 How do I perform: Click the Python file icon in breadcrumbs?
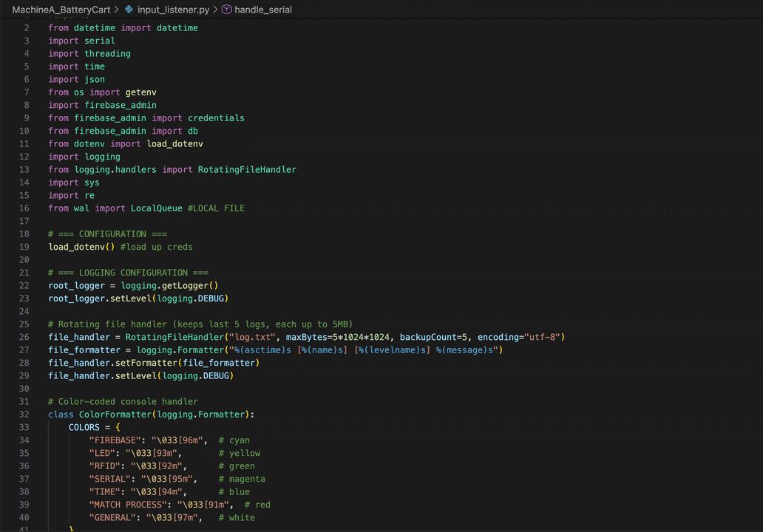coord(129,10)
